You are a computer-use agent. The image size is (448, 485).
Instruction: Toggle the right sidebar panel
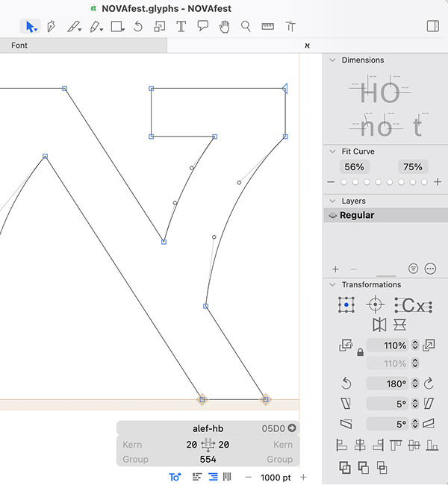(433, 26)
